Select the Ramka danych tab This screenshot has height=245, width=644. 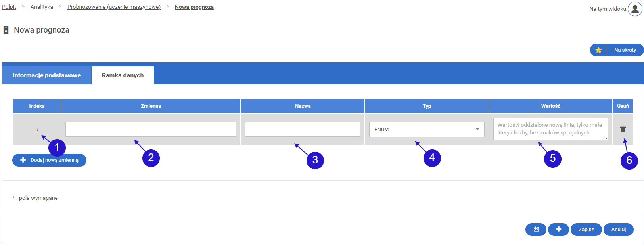pos(123,75)
